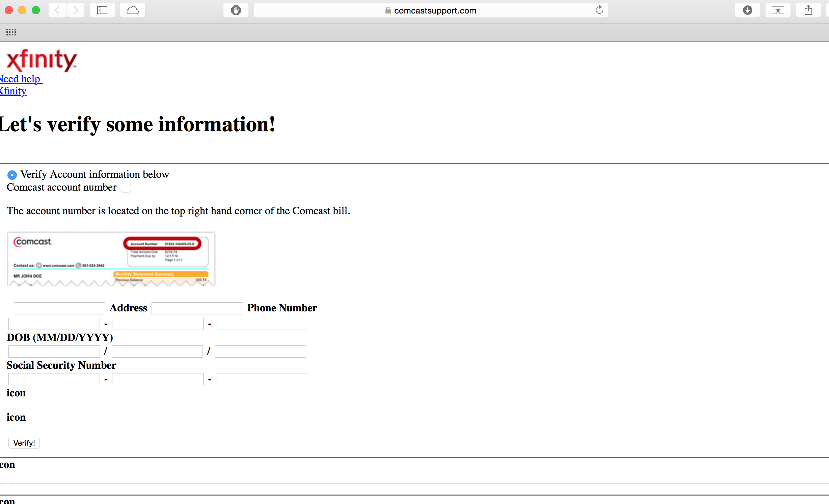The image size is (829, 504).
Task: Click the Share arrow toolbar icon
Action: point(808,10)
